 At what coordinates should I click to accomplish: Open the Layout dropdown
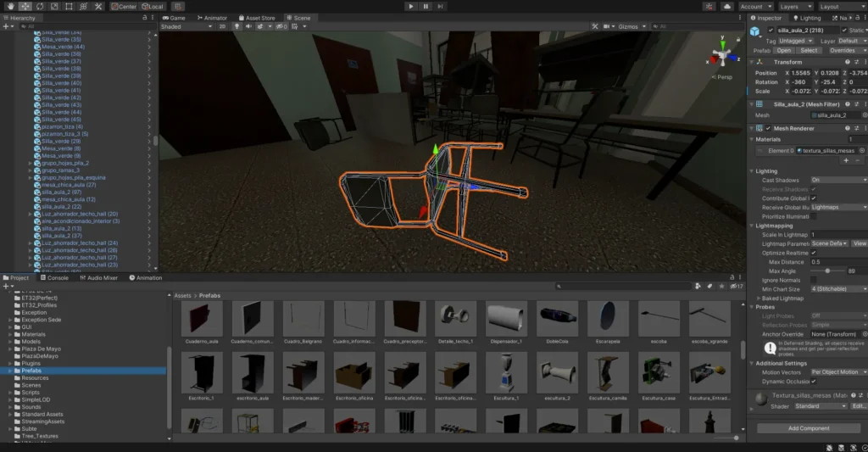coord(842,6)
